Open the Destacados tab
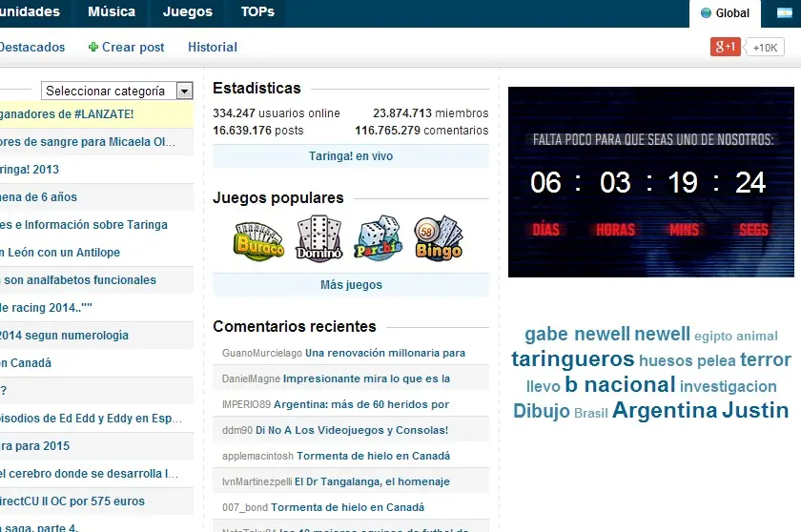801x532 pixels. [x=31, y=47]
